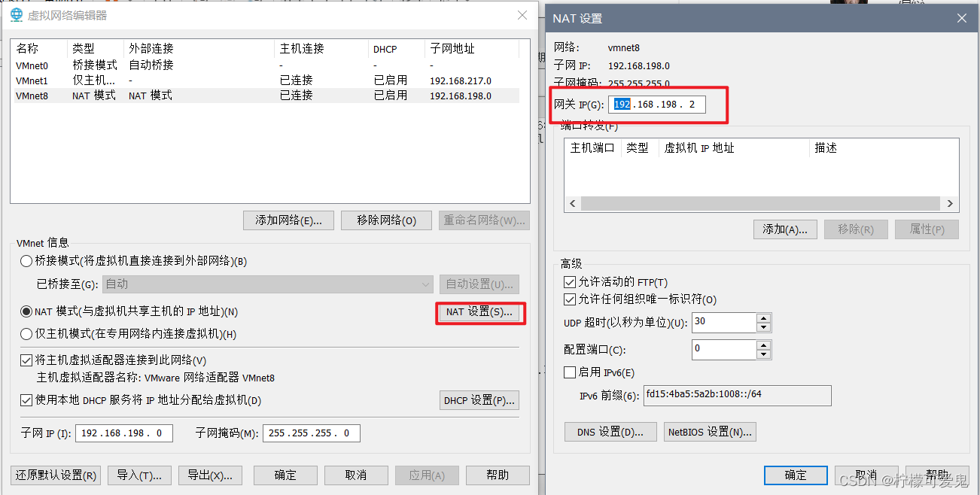Click the 子网 IP input field

click(x=124, y=433)
